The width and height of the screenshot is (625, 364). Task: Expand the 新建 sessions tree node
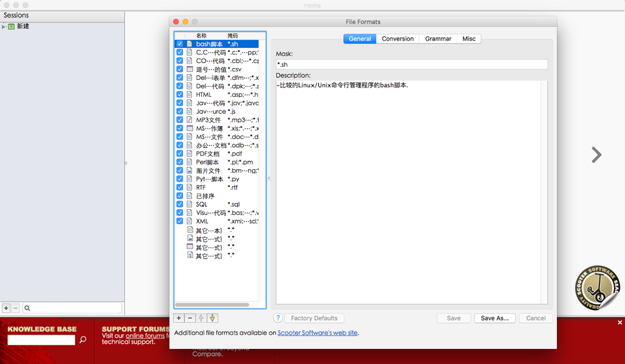(4, 27)
